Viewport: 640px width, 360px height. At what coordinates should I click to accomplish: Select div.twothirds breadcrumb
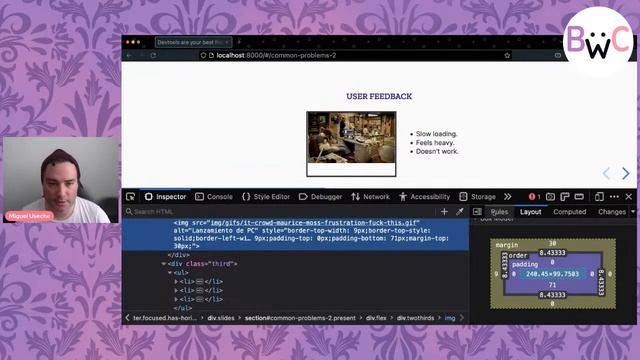[x=416, y=318]
